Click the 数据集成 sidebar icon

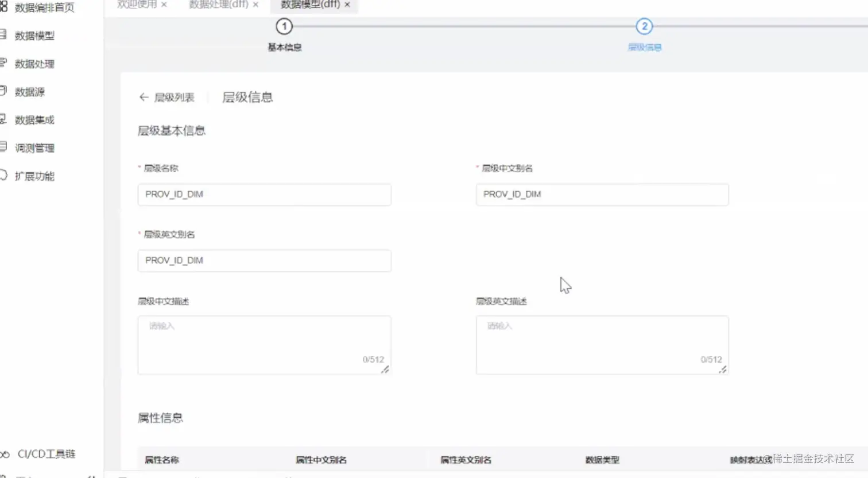(3, 119)
